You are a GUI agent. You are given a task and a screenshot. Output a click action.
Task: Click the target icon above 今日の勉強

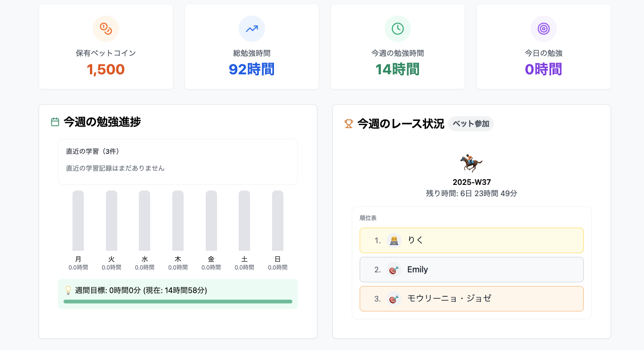543,29
